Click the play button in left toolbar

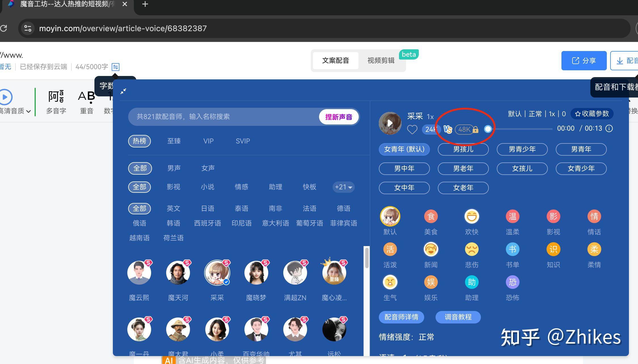click(5, 97)
